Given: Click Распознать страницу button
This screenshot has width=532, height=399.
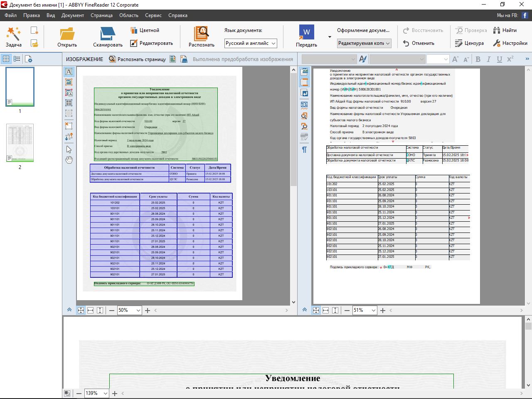Looking at the screenshot, I should [138, 59].
